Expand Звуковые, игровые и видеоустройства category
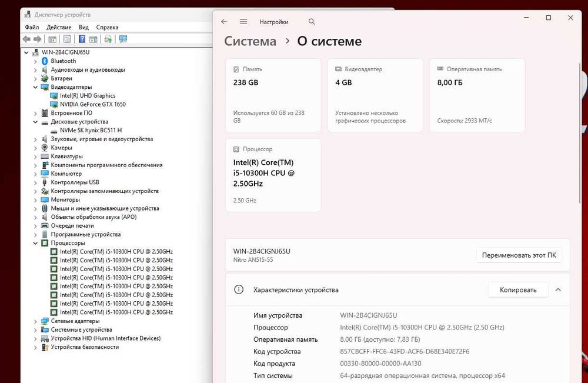The height and width of the screenshot is (383, 588). [35, 139]
